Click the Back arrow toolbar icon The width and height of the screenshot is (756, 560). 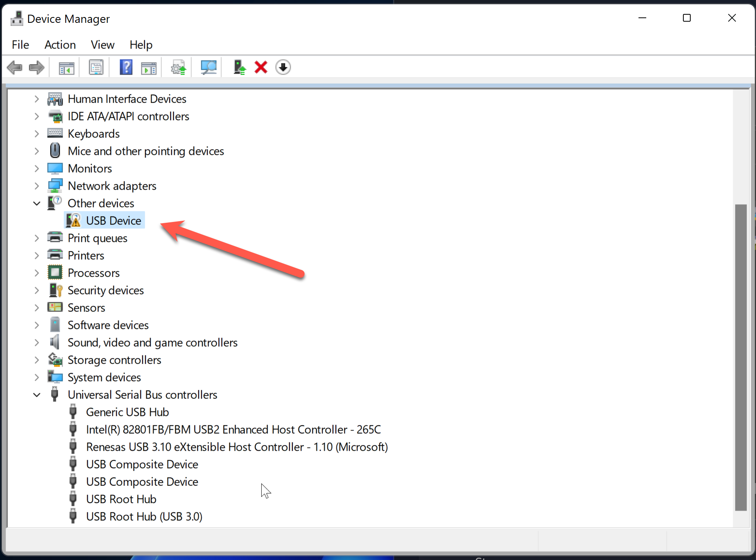15,68
